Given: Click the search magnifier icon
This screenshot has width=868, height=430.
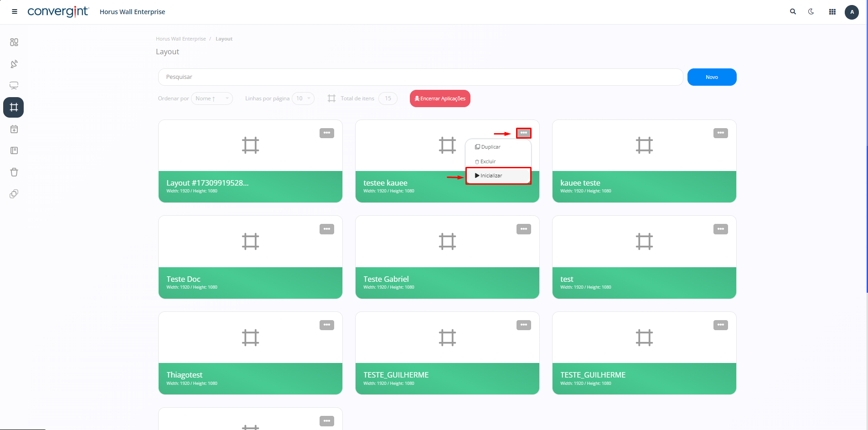Looking at the screenshot, I should (793, 12).
